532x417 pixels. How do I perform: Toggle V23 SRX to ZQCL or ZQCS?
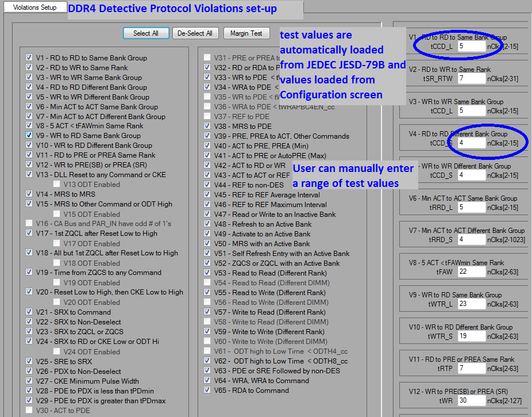tap(29, 331)
